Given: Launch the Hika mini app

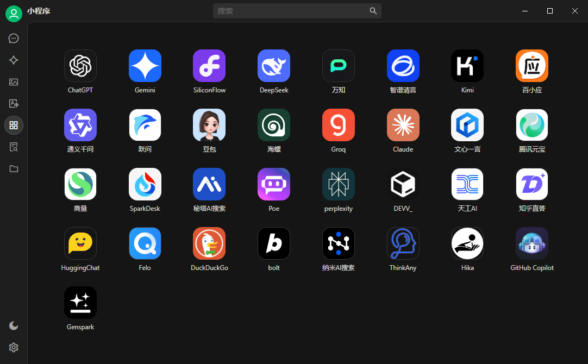Looking at the screenshot, I should (467, 244).
